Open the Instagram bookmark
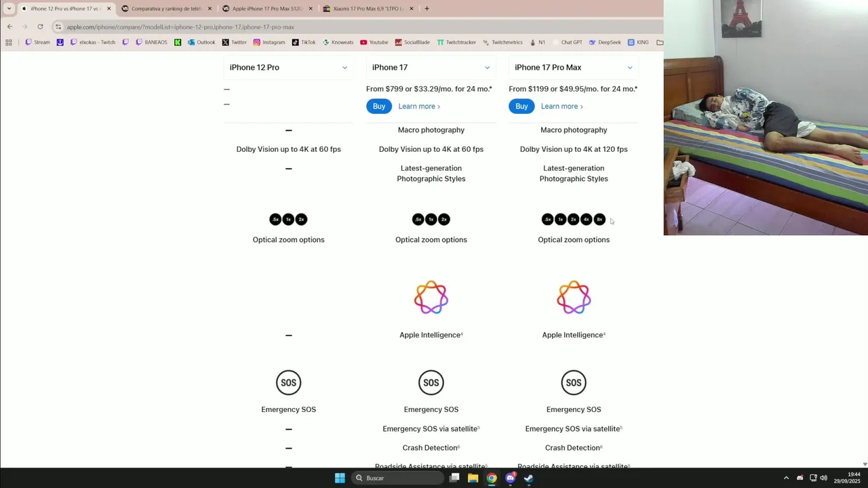 point(269,42)
